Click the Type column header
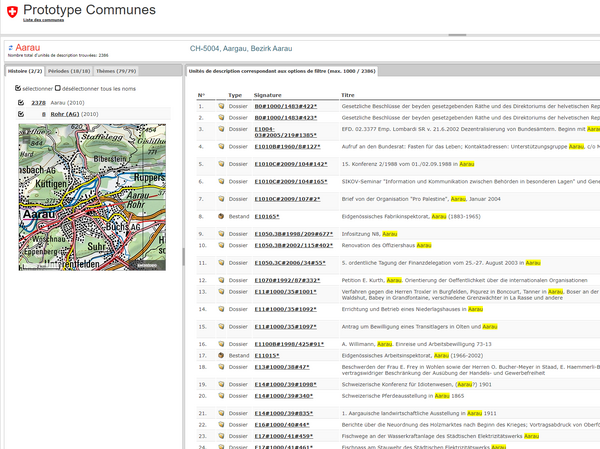600x449 pixels. click(235, 95)
